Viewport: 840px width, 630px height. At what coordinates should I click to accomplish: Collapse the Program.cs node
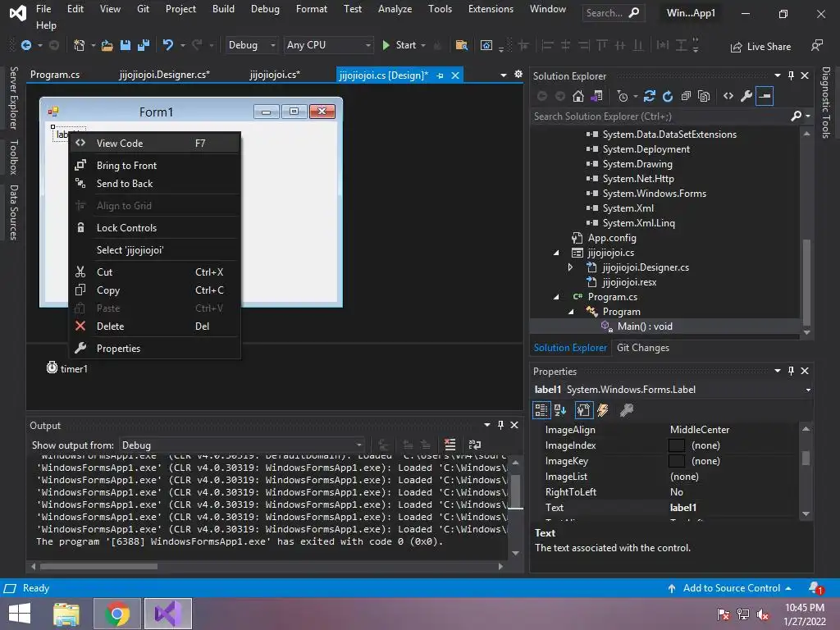556,297
